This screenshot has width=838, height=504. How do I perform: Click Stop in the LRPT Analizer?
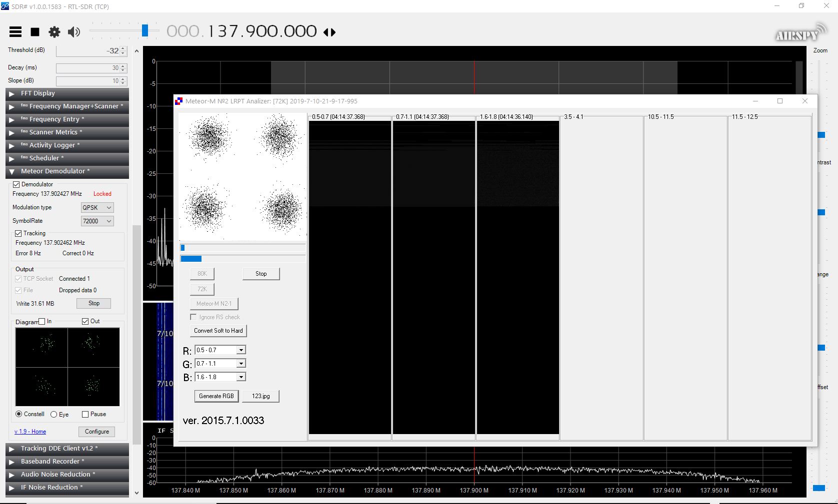(x=261, y=274)
